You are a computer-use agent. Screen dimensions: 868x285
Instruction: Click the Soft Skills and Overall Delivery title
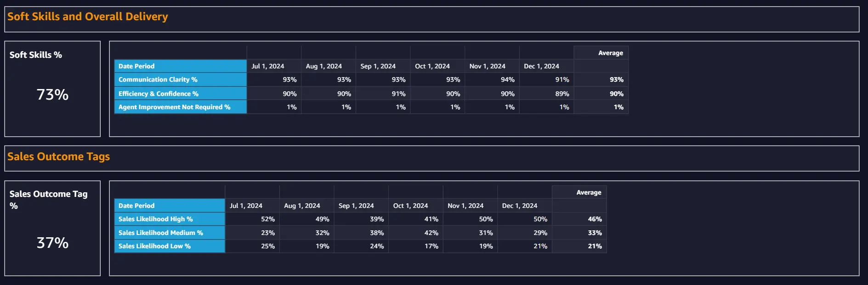click(x=88, y=17)
